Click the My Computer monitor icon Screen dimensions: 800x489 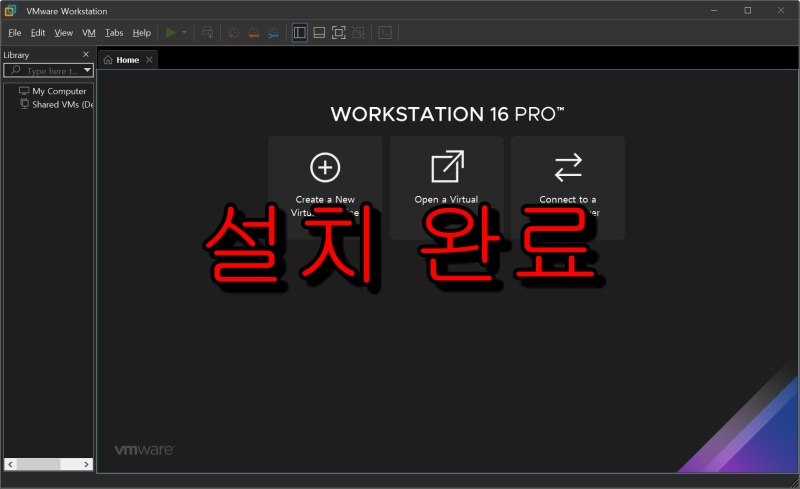coord(24,91)
